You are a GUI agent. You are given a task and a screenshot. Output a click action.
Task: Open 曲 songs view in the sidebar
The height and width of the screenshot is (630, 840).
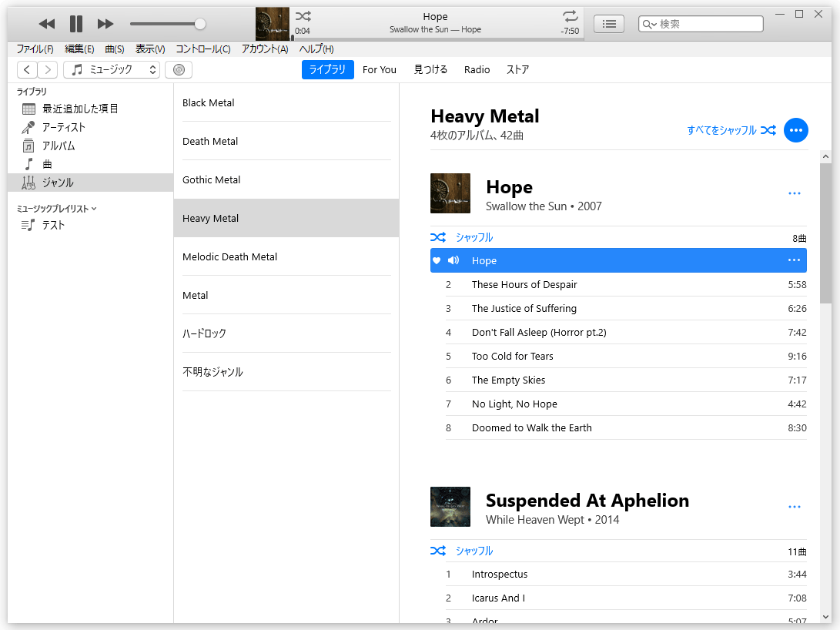90,164
